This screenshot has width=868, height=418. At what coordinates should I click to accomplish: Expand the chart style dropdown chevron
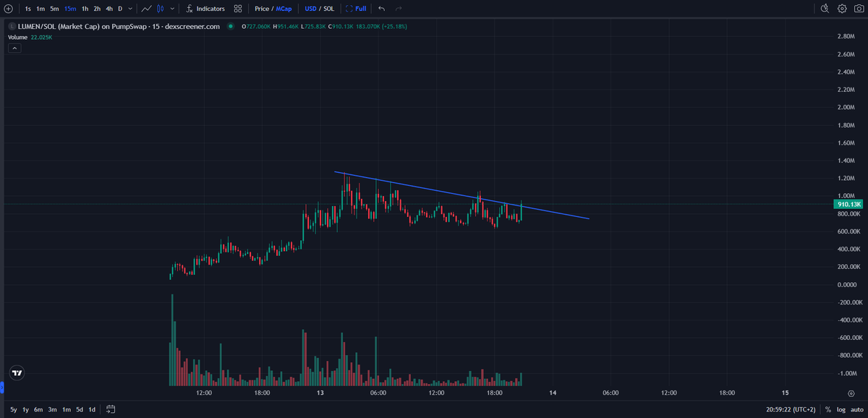click(172, 9)
